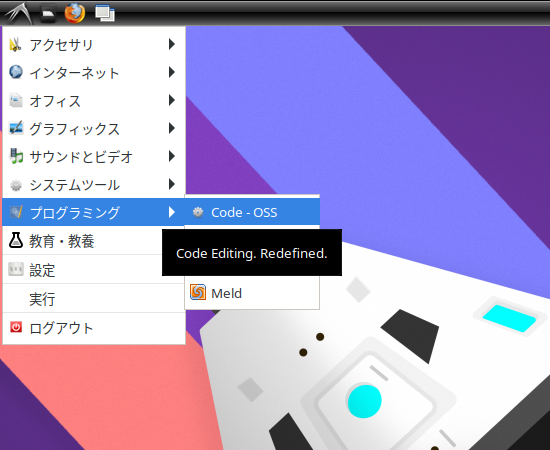Click the show desktop windows icon
550x450 pixels.
click(x=105, y=13)
